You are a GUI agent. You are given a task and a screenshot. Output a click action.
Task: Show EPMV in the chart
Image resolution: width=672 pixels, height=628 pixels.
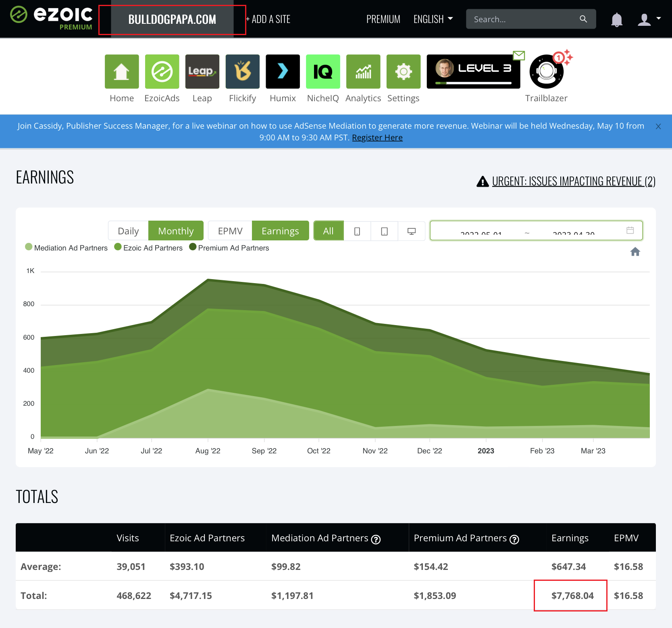coord(230,231)
